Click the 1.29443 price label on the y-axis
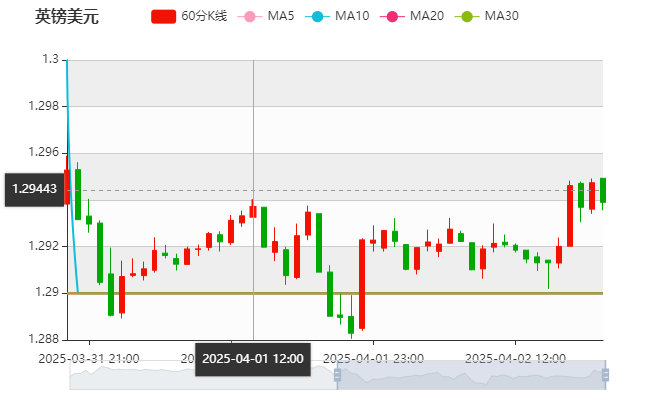This screenshot has width=670, height=400. pos(33,188)
